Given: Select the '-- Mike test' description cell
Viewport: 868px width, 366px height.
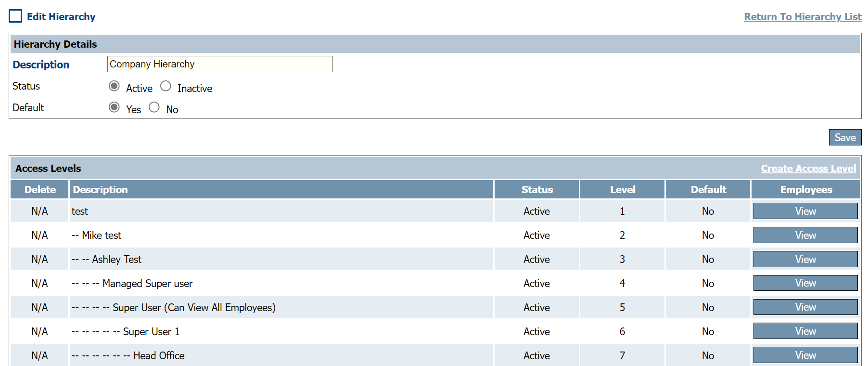Looking at the screenshot, I should point(281,235).
